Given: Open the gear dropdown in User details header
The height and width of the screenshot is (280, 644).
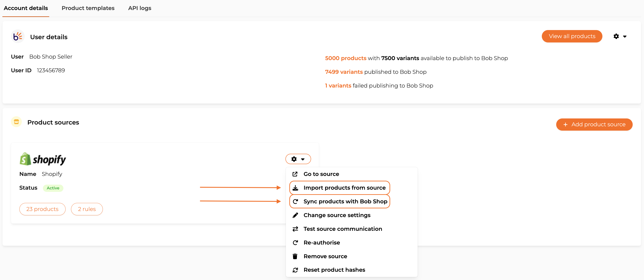Looking at the screenshot, I should click(x=620, y=36).
